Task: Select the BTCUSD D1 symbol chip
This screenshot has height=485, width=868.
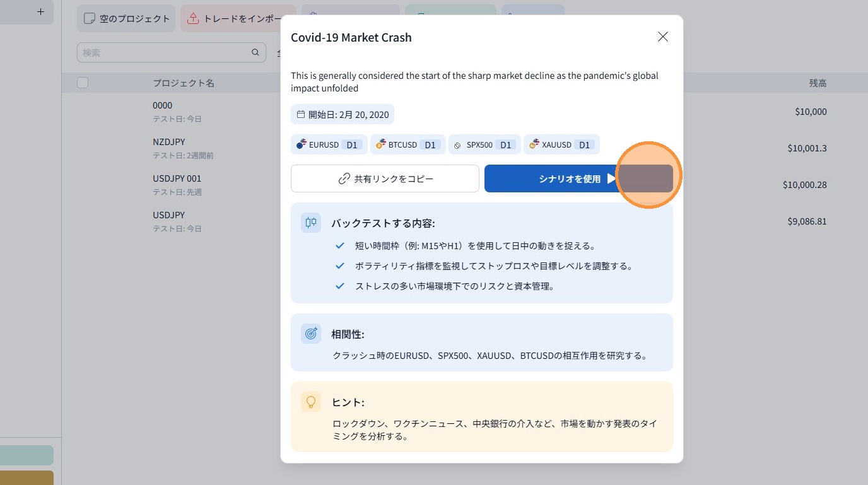Action: pos(408,144)
